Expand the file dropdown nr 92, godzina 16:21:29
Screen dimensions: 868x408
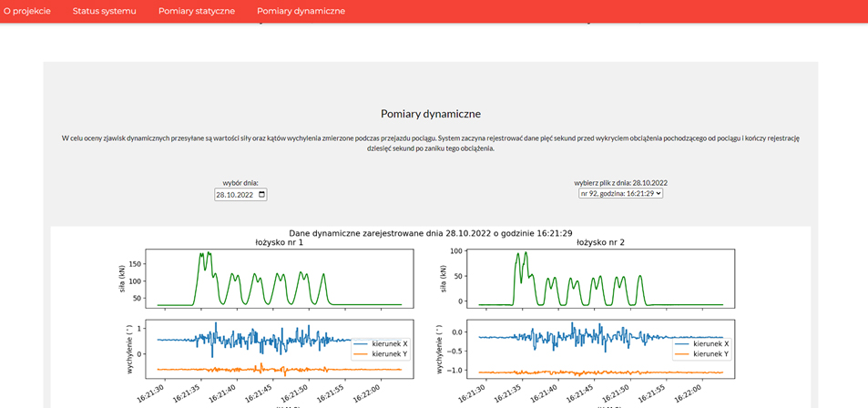pos(620,193)
